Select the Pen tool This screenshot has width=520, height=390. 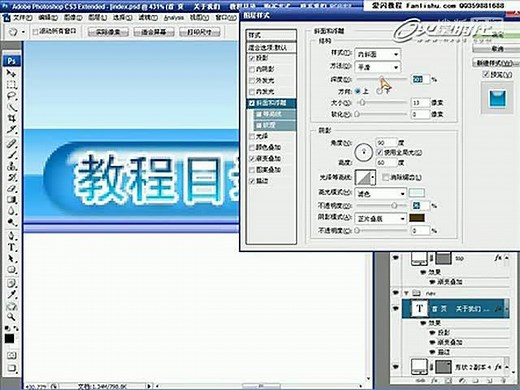[11, 236]
